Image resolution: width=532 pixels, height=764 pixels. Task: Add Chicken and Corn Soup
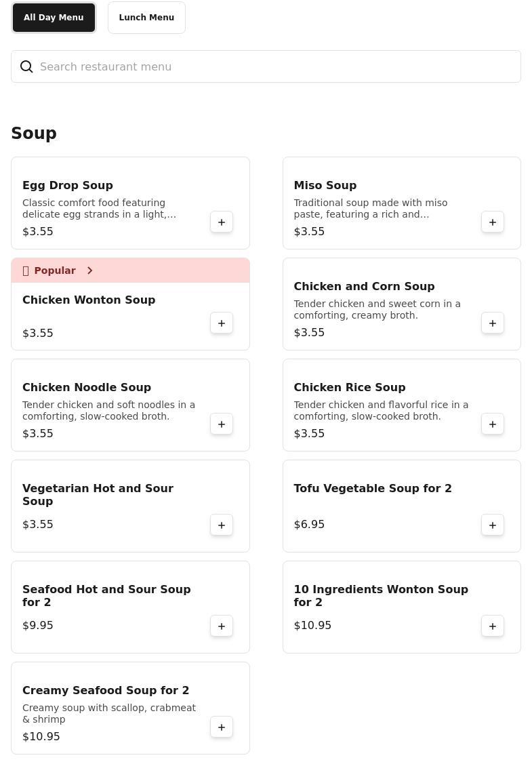pos(493,323)
